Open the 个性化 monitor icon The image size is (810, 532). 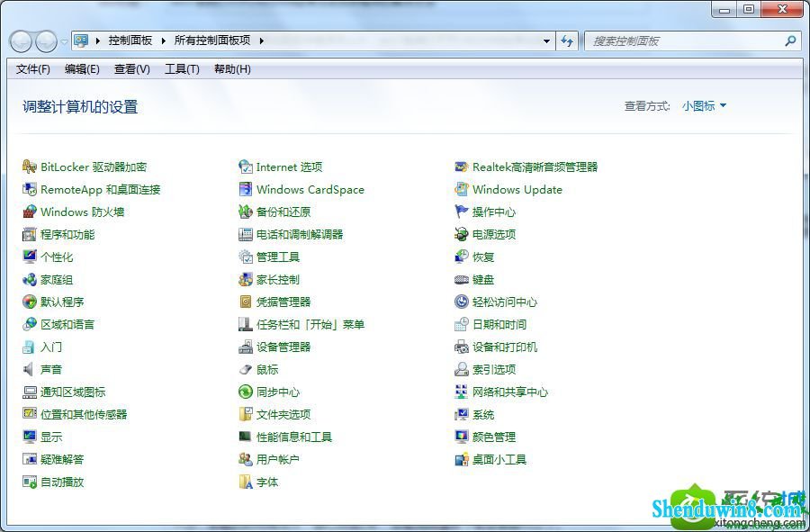coord(30,257)
